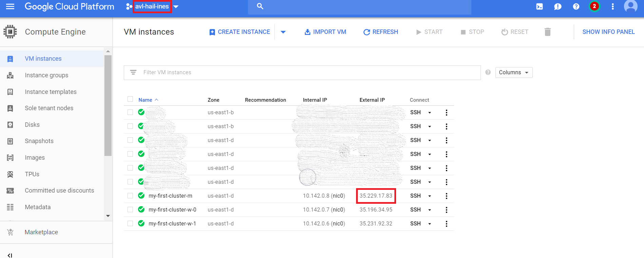Open the hamburger navigation menu
644x258 pixels.
10,6
